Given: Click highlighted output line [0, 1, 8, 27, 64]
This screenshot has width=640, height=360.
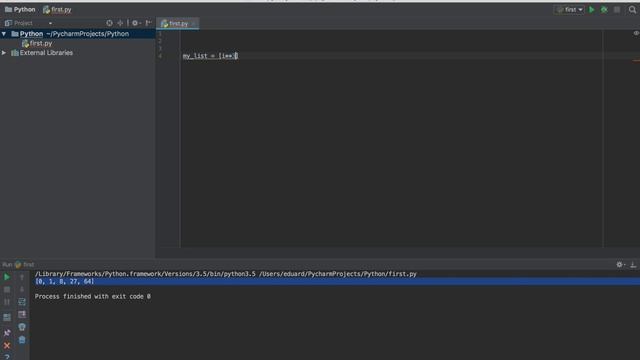Looking at the screenshot, I should coord(64,282).
